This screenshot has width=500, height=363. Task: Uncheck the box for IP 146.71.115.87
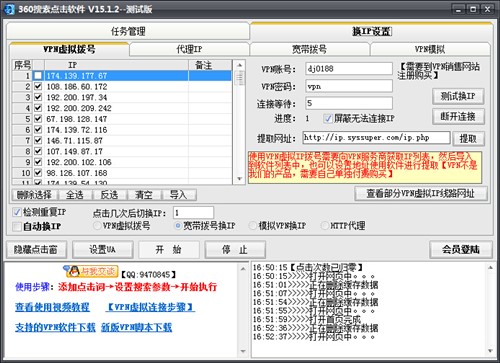pos(38,140)
